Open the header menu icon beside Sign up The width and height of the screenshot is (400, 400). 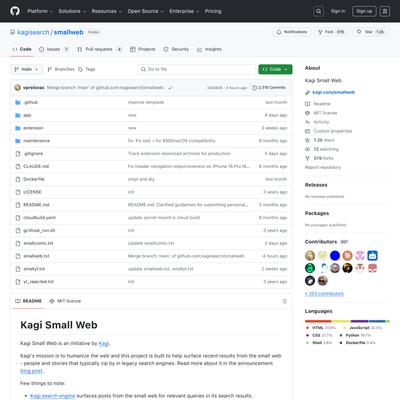(x=385, y=11)
